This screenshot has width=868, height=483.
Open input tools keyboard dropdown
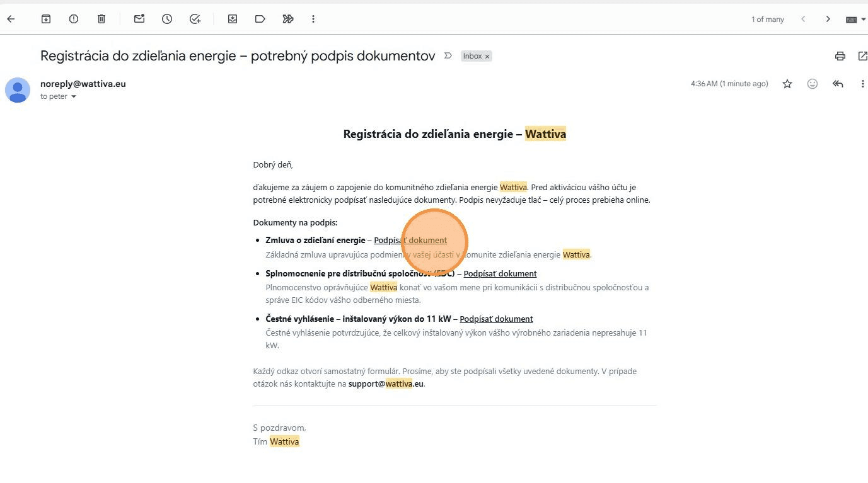click(x=855, y=20)
